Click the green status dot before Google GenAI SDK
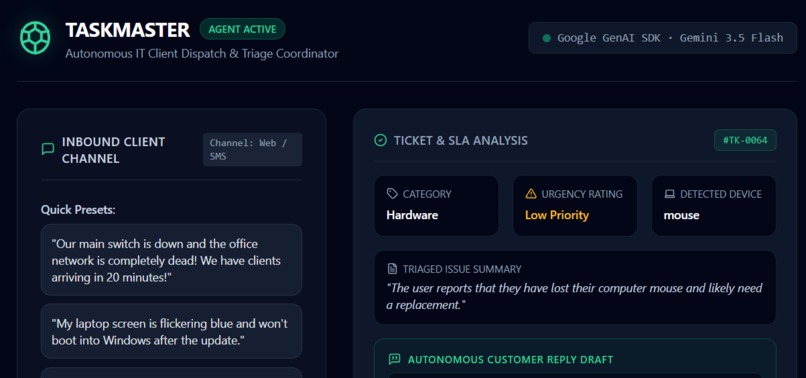The height and width of the screenshot is (378, 806). point(546,38)
